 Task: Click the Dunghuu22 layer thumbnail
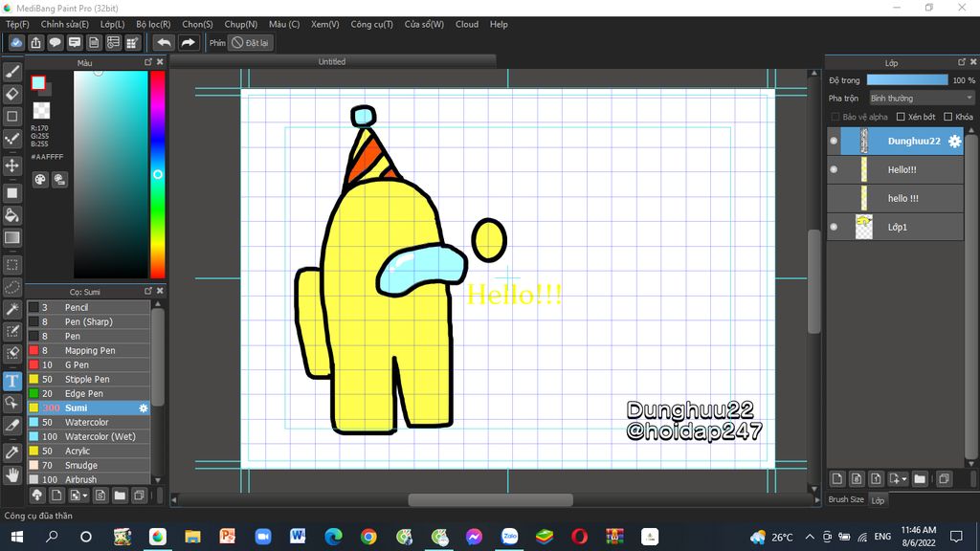point(864,142)
